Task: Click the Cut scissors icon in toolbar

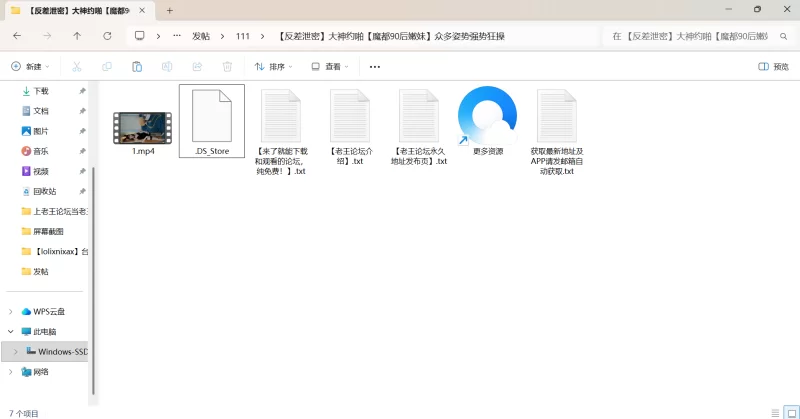Action: (76, 67)
